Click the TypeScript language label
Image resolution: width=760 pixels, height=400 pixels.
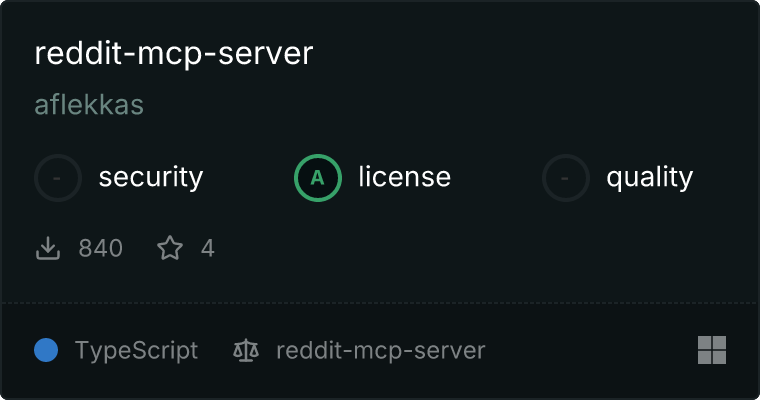(x=136, y=350)
